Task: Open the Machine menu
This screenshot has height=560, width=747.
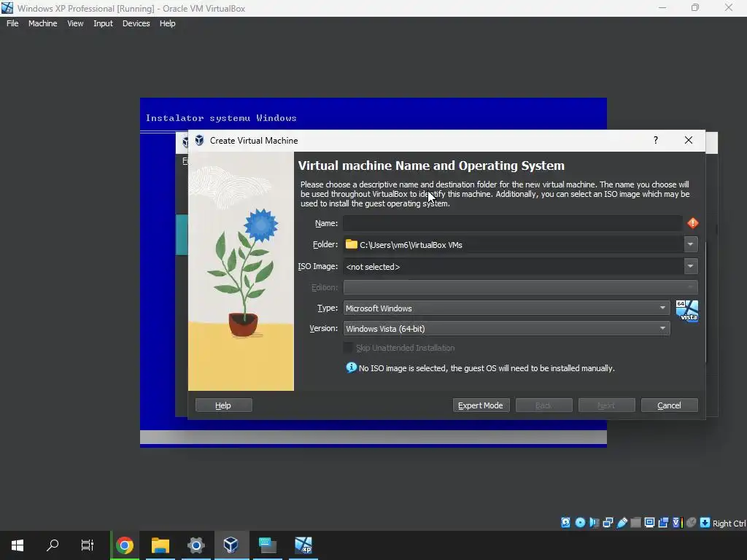Action: click(x=42, y=23)
